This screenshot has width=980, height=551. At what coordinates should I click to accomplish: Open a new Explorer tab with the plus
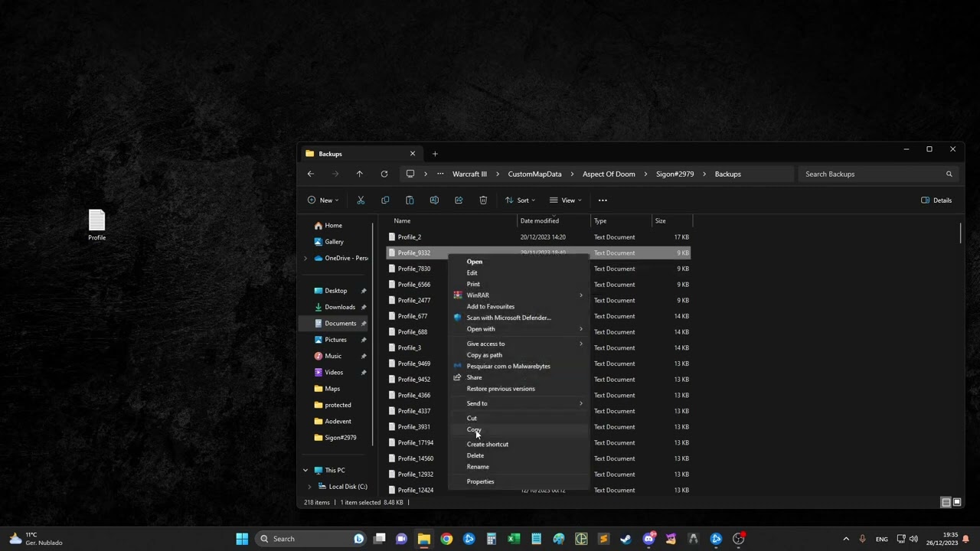[435, 154]
